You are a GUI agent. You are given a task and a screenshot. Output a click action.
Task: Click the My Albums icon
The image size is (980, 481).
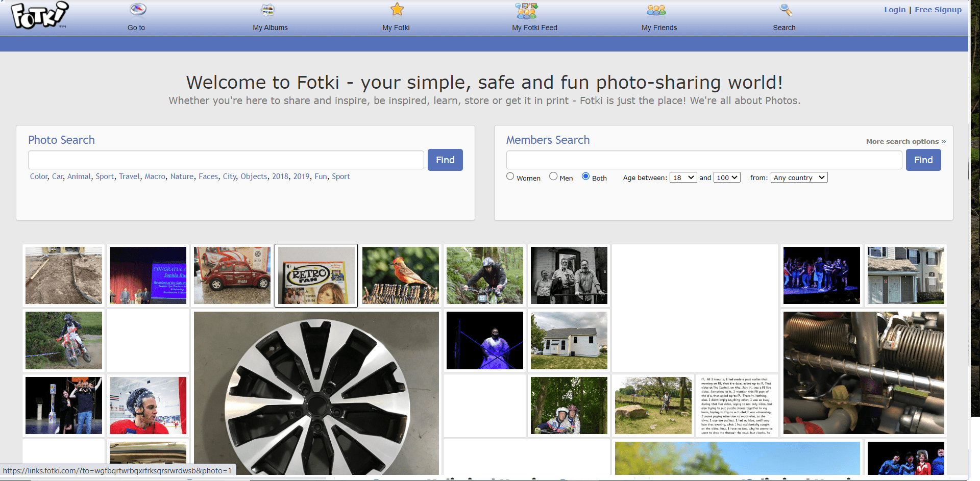[x=268, y=10]
